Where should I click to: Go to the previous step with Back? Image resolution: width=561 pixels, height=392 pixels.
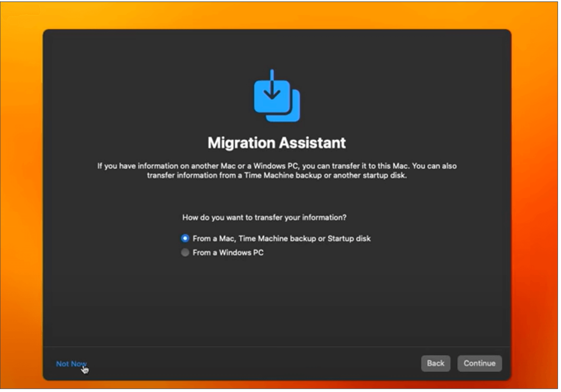pos(436,363)
